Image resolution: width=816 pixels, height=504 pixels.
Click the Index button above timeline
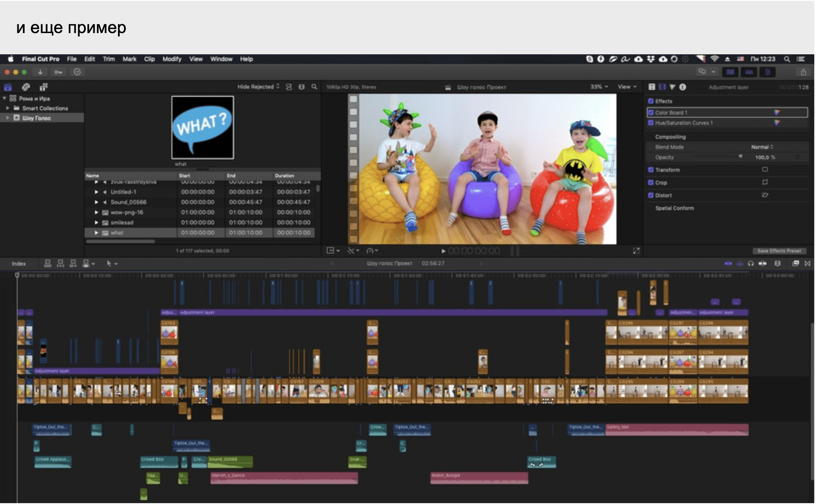[x=19, y=263]
